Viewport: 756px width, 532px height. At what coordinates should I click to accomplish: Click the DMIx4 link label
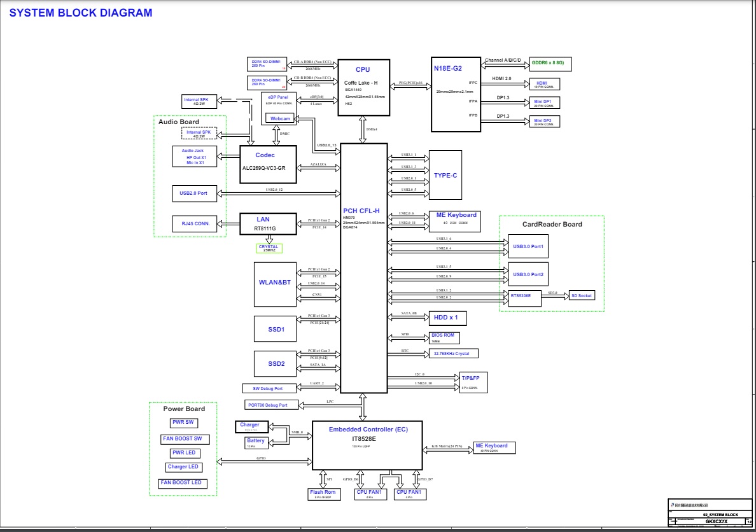click(x=372, y=129)
